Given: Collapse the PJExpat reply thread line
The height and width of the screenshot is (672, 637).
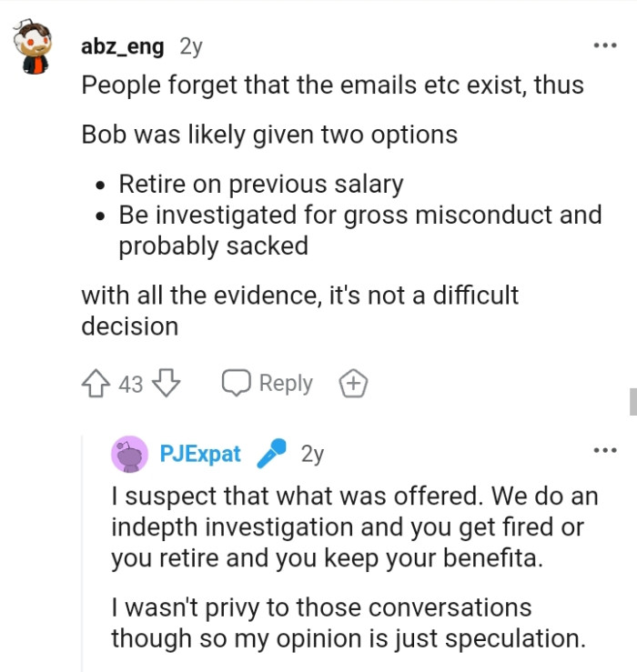Looking at the screenshot, I should coord(83,555).
